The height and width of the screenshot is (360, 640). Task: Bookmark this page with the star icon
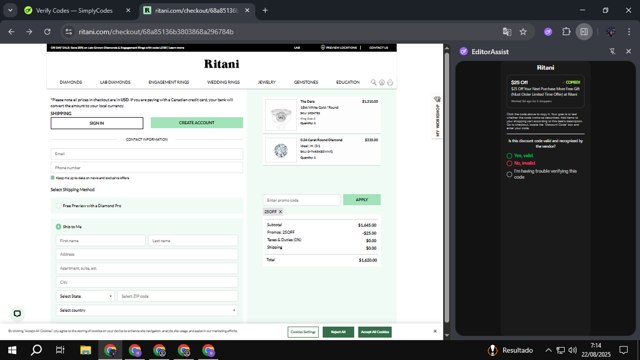pyautogui.click(x=523, y=32)
